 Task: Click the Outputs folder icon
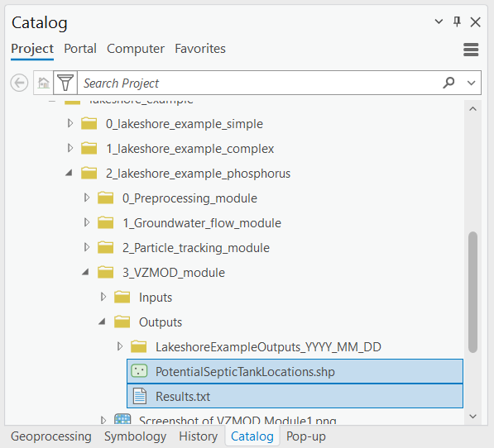122,322
